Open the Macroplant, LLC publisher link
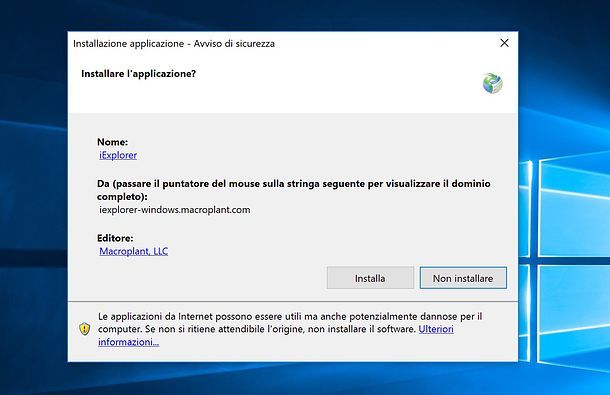This screenshot has height=395, width=610. tap(133, 251)
